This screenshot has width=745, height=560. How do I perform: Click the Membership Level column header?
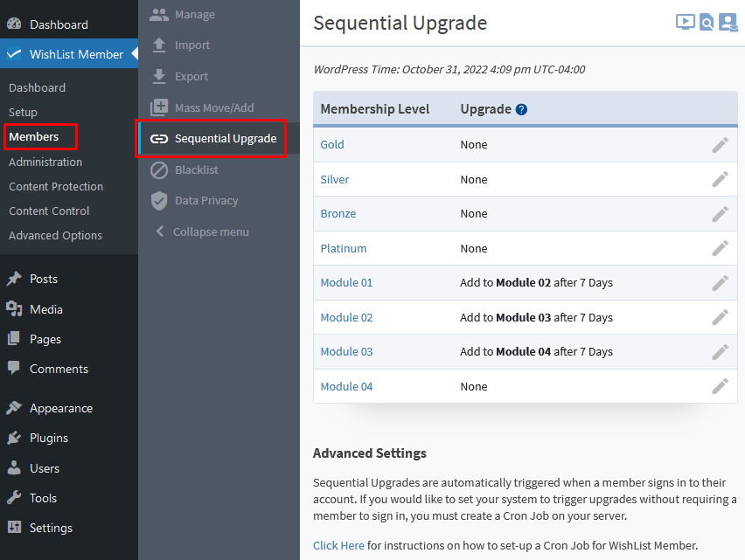pos(375,109)
